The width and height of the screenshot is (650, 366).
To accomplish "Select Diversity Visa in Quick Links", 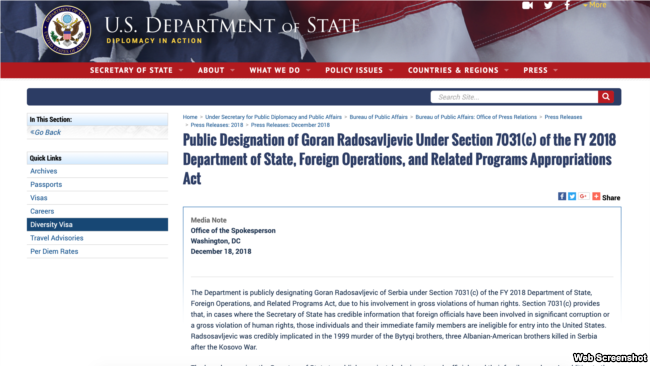I will [x=97, y=224].
